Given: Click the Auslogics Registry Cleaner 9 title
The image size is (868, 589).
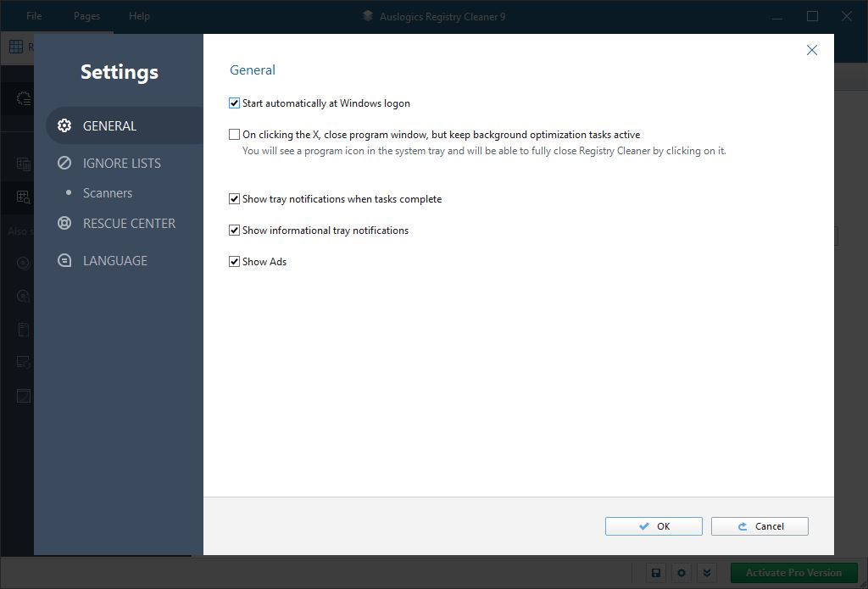Looking at the screenshot, I should 442,17.
